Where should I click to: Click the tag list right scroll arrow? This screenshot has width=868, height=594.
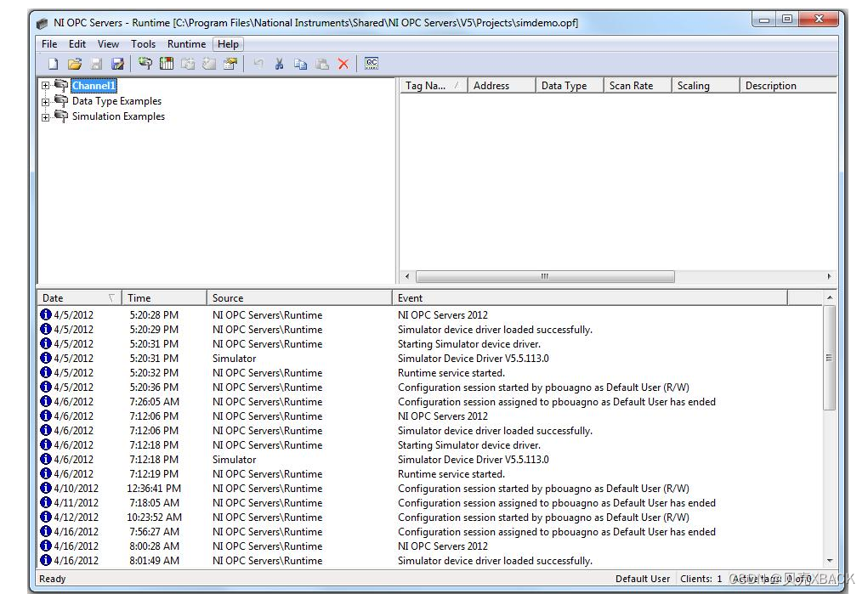(x=829, y=276)
